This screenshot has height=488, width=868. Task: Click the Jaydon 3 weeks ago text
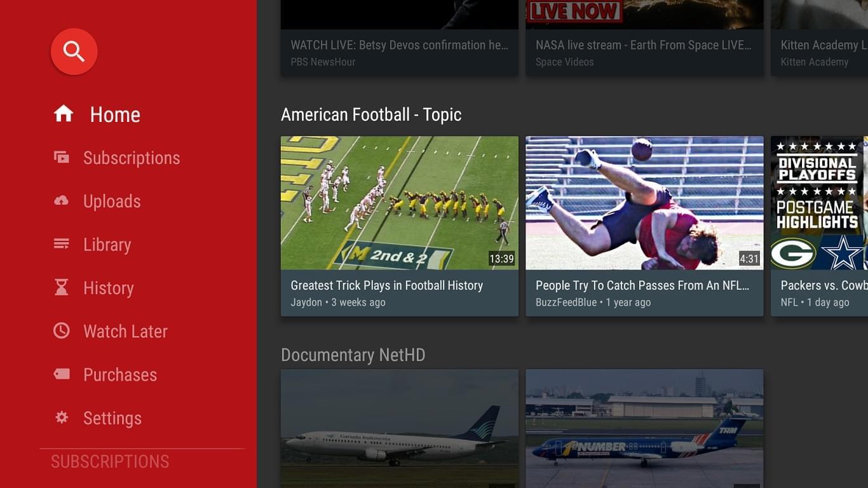coord(338,302)
